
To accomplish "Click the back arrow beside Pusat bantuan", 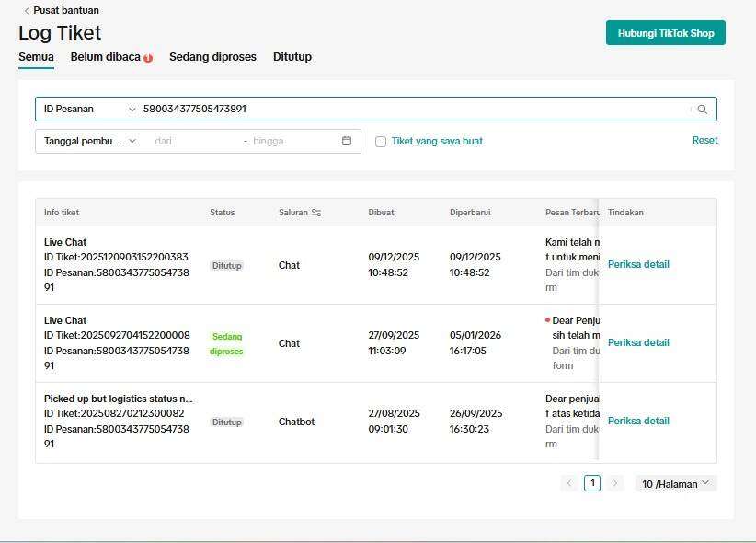I will pyautogui.click(x=26, y=11).
